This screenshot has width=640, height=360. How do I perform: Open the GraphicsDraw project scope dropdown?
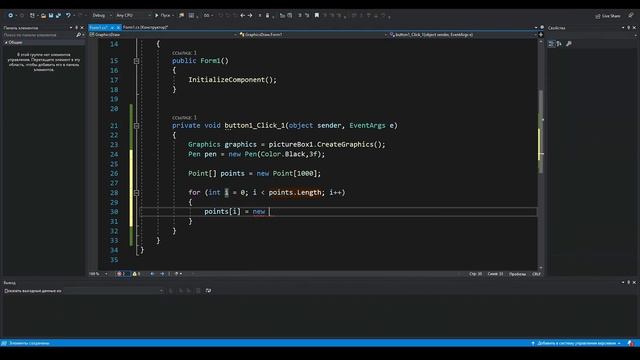pos(163,35)
